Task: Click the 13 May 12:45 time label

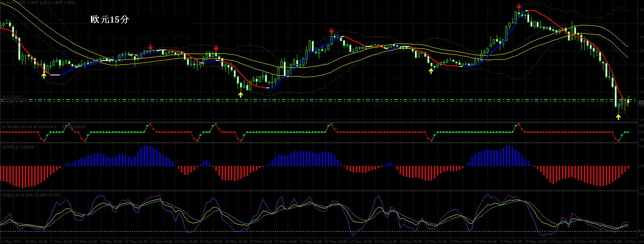Action: (561, 241)
